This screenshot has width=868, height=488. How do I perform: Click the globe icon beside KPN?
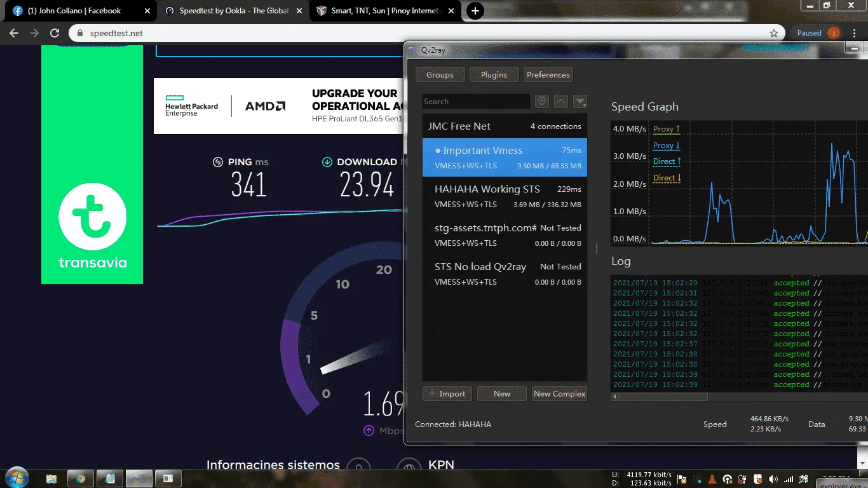coord(409,467)
